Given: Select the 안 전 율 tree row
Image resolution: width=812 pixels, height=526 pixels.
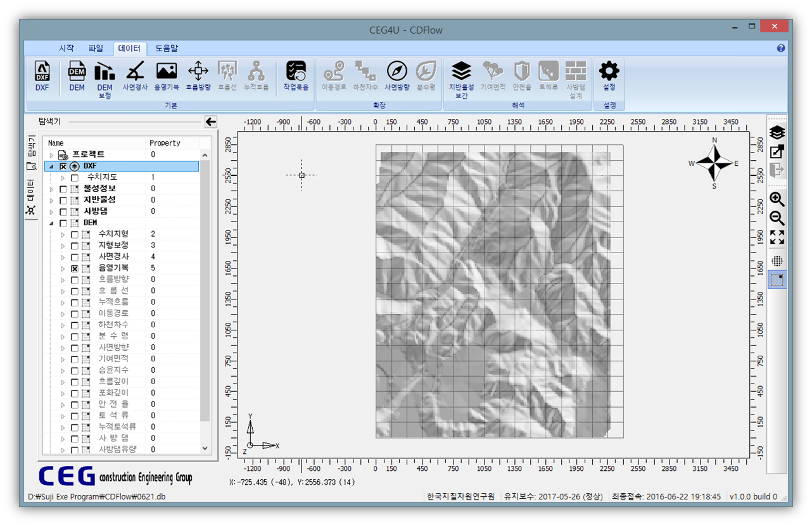Looking at the screenshot, I should tap(120, 404).
